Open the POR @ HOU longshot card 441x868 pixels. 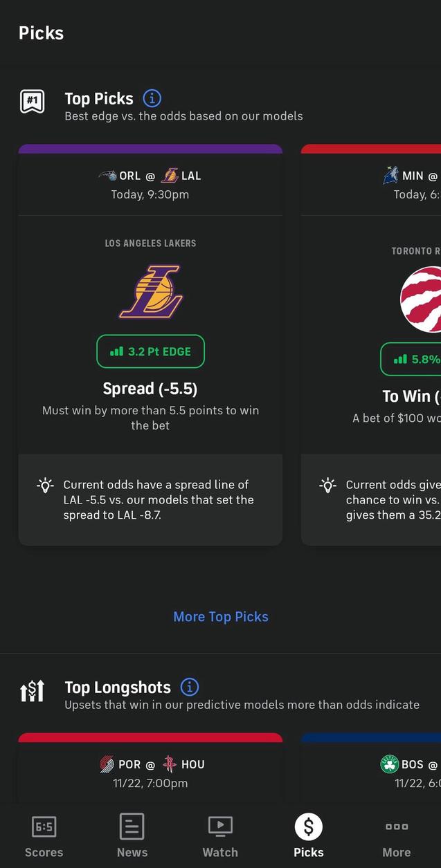[x=150, y=772]
